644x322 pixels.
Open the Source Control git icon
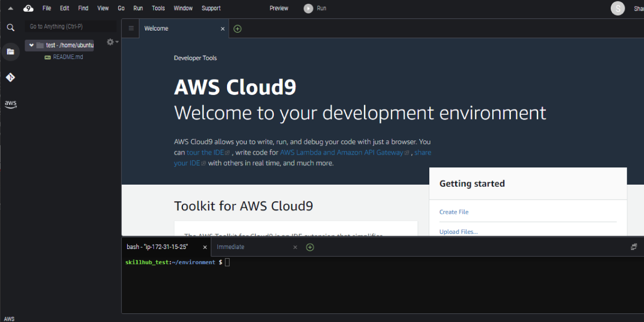click(10, 78)
